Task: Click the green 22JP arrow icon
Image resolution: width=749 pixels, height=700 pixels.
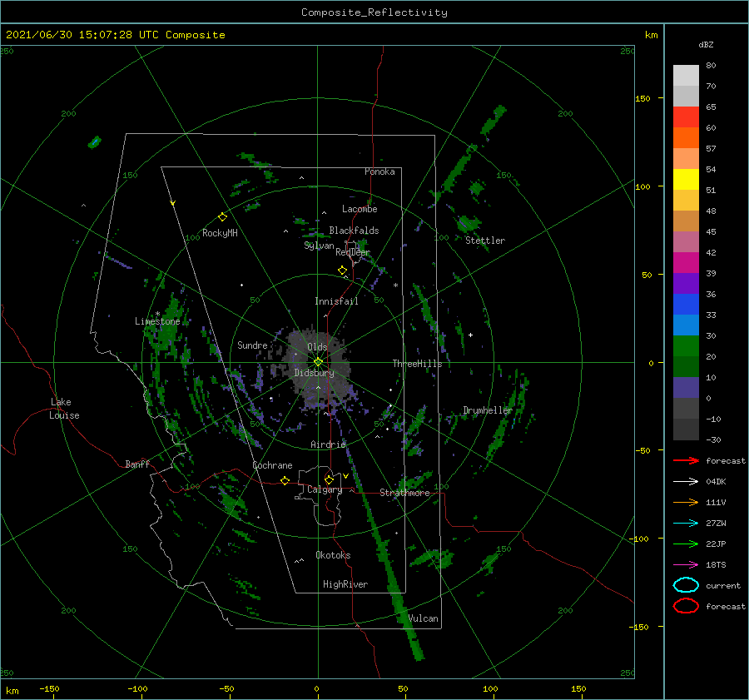Action: tap(686, 544)
